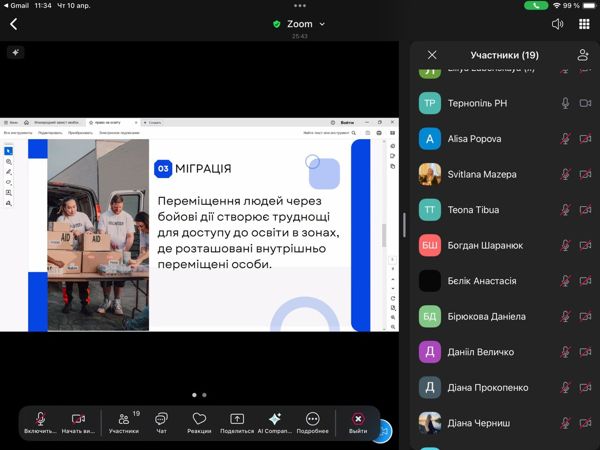The height and width of the screenshot is (450, 600).
Task: Open Подробнее more options
Action: point(312,423)
